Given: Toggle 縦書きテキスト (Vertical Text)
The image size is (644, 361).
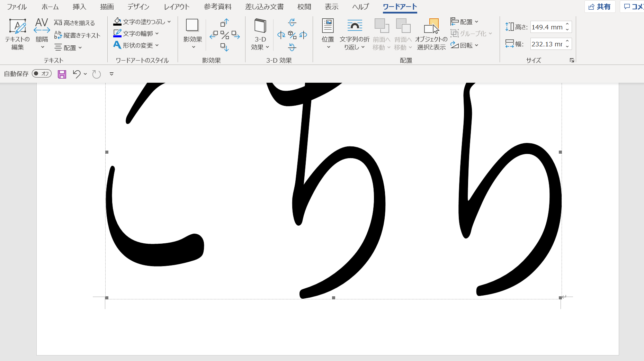Looking at the screenshot, I should point(77,35).
